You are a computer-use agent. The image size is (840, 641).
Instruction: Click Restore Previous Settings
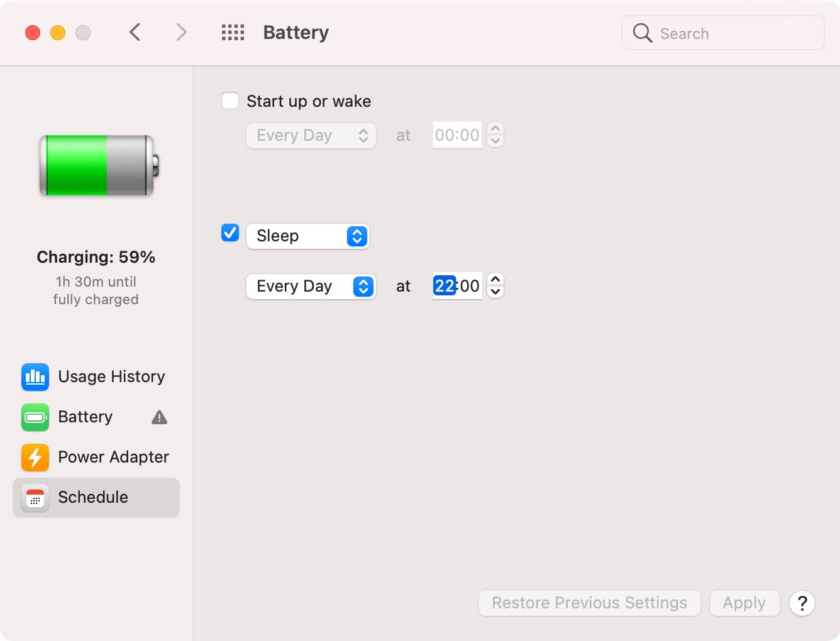click(x=589, y=603)
